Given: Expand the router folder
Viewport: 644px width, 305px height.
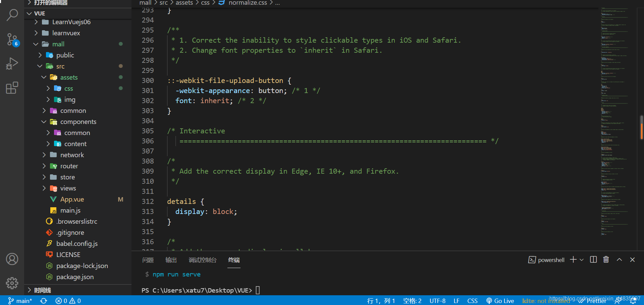Looking at the screenshot, I should tap(78, 166).
